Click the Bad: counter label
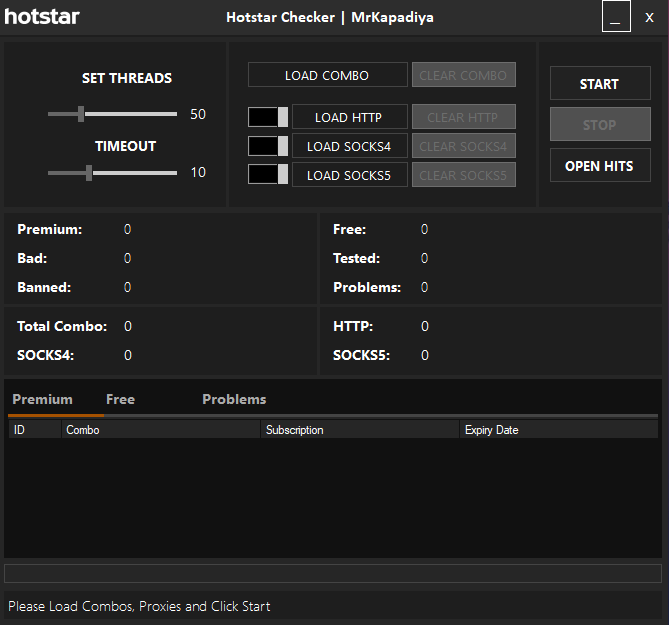Image resolution: width=669 pixels, height=625 pixels. 32,258
